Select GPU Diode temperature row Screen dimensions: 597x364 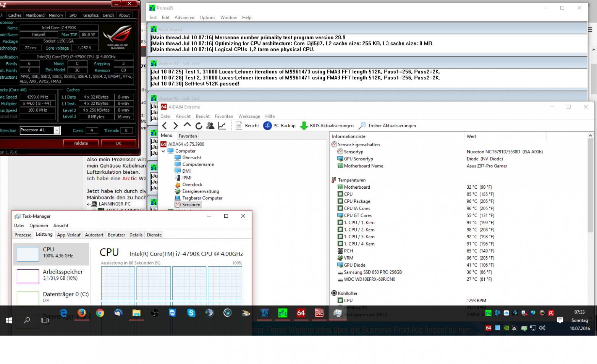pyautogui.click(x=458, y=265)
